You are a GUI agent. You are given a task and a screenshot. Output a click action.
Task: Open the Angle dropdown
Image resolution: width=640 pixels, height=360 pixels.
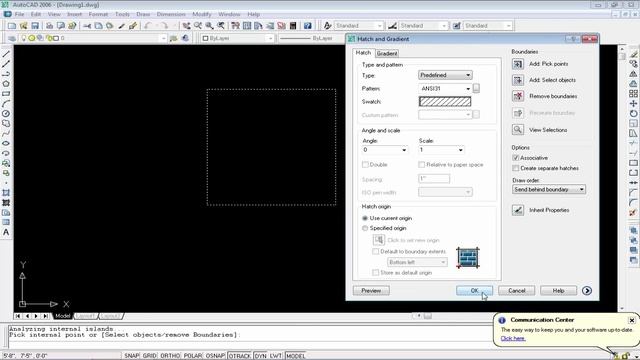[x=385, y=150]
